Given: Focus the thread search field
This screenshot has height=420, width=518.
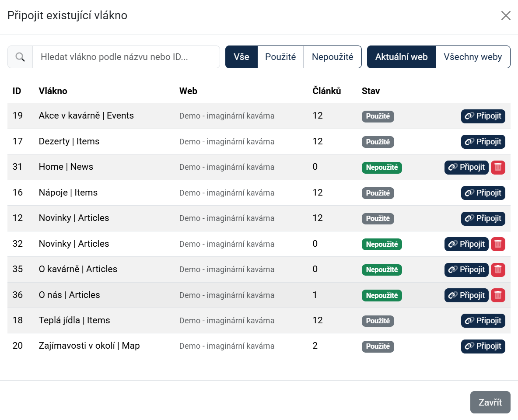Looking at the screenshot, I should pyautogui.click(x=126, y=57).
